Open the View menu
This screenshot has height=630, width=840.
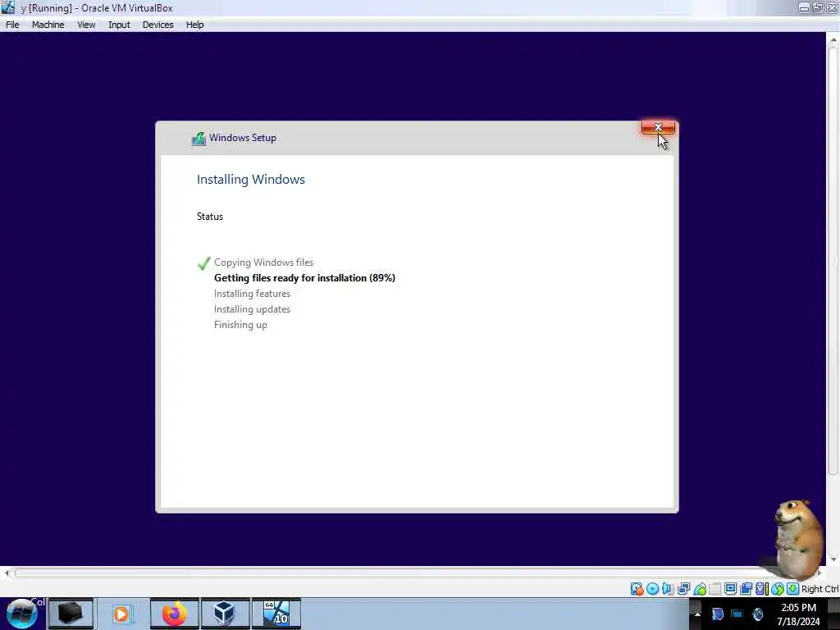85,25
